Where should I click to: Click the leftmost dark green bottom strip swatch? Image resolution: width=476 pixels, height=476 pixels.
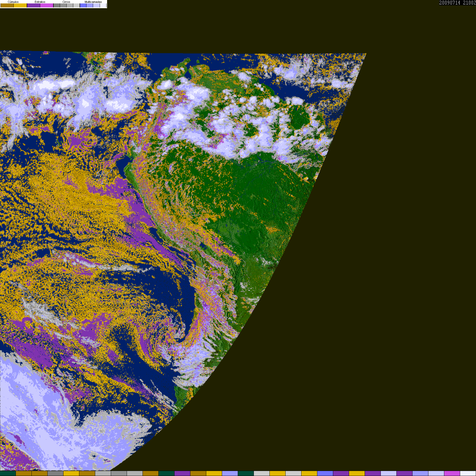point(8,473)
